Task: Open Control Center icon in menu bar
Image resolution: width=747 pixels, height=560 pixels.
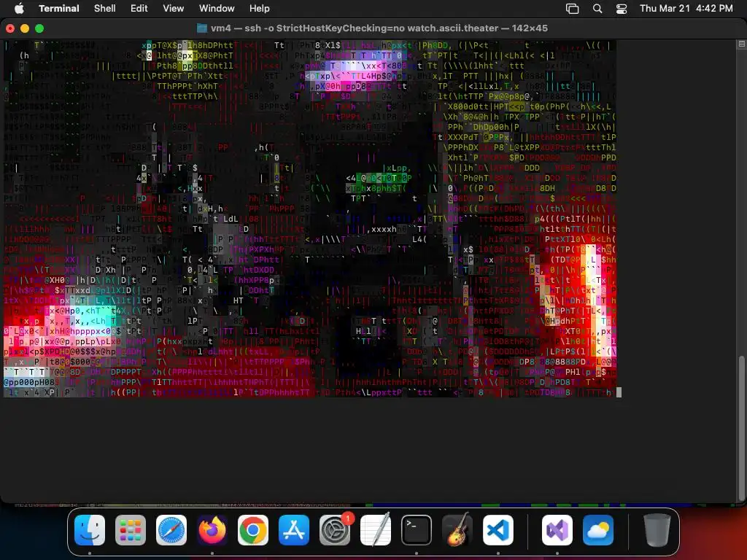Action: pyautogui.click(x=622, y=9)
